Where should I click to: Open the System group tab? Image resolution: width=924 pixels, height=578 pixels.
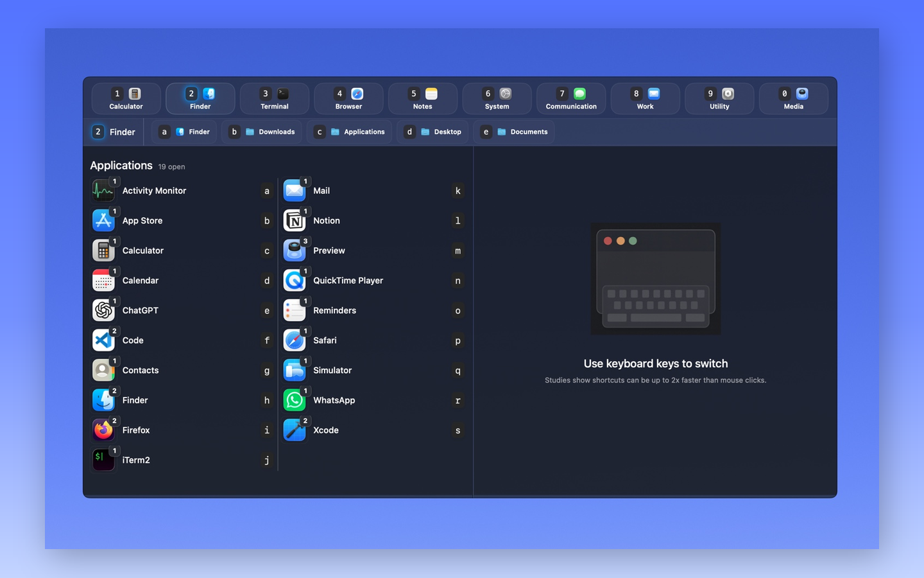coord(497,99)
